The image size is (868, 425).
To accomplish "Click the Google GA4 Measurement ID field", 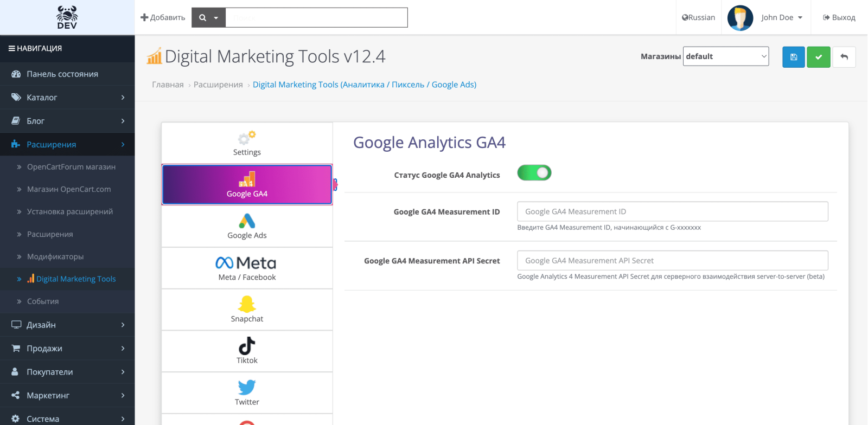I will coord(673,211).
